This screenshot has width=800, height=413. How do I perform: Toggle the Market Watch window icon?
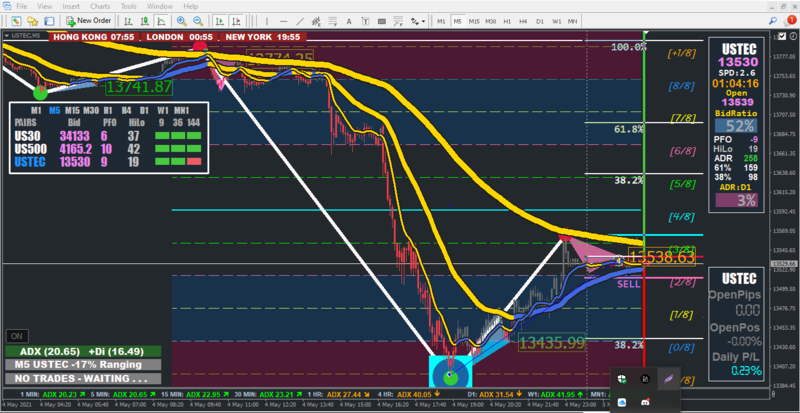49,21
